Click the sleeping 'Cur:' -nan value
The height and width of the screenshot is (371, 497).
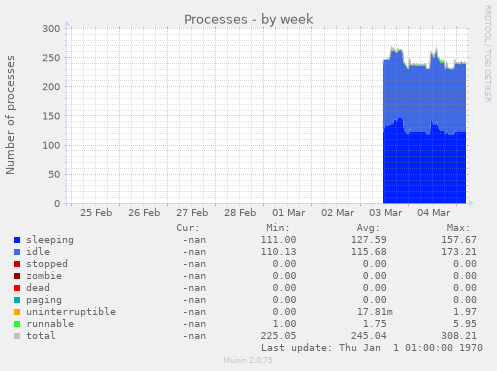(194, 240)
